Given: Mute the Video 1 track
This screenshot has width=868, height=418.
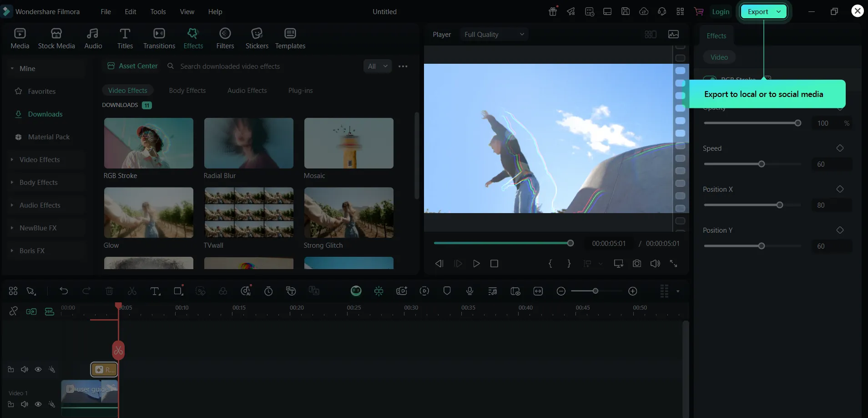Looking at the screenshot, I should (25, 404).
